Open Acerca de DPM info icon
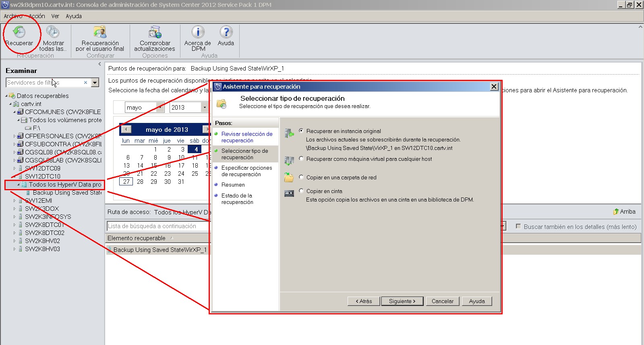The image size is (644, 345). point(198,32)
